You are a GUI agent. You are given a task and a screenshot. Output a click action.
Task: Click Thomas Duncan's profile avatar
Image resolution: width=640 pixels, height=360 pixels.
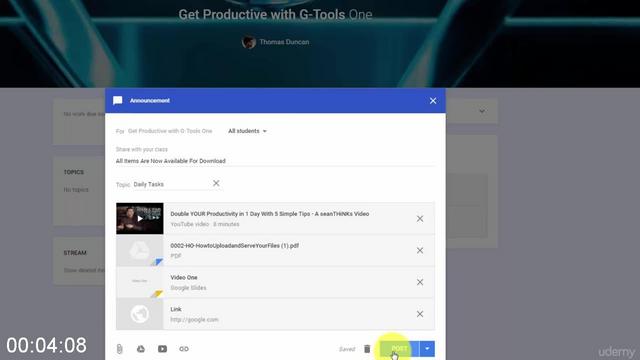[x=249, y=42]
